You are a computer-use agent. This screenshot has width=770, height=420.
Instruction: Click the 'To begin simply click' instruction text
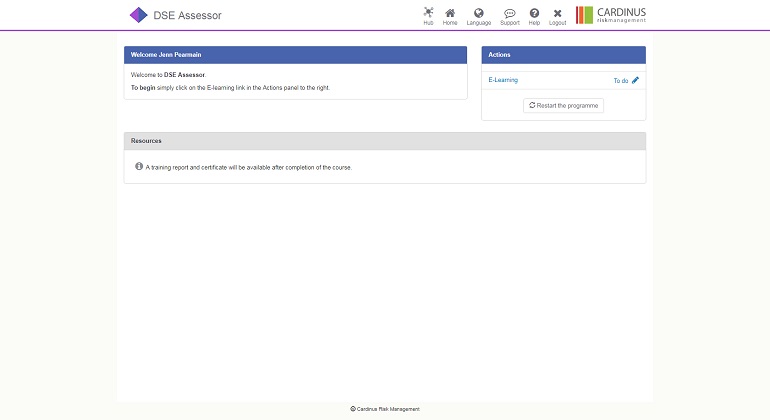tap(230, 88)
